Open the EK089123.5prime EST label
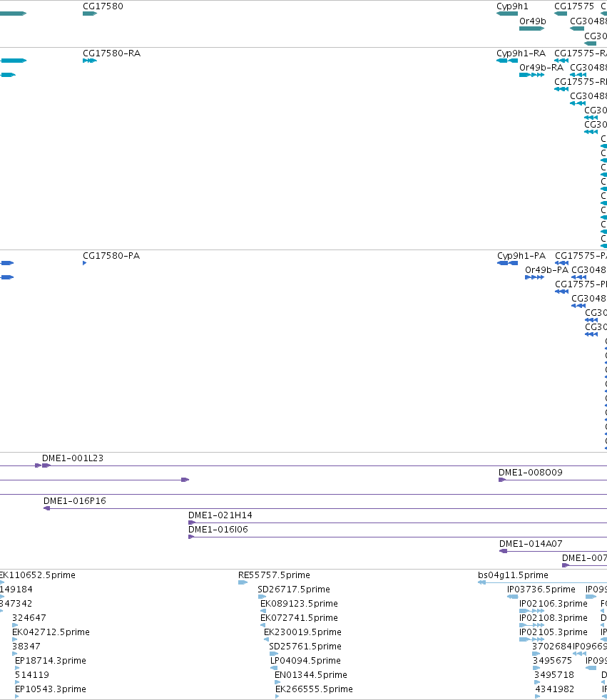Image resolution: width=607 pixels, height=700 pixels. pos(299,604)
